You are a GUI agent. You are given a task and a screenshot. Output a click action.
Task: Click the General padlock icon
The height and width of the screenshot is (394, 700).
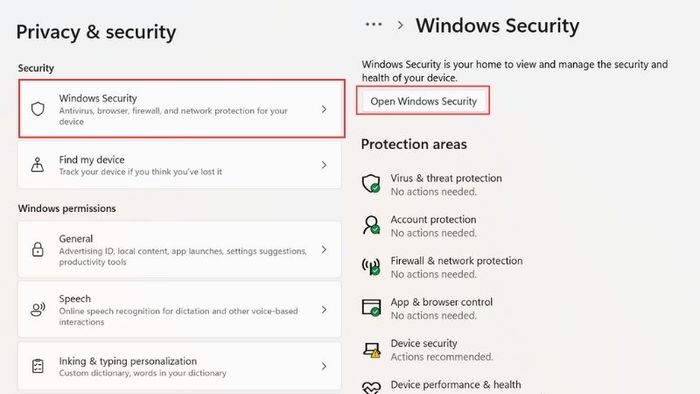pyautogui.click(x=38, y=249)
